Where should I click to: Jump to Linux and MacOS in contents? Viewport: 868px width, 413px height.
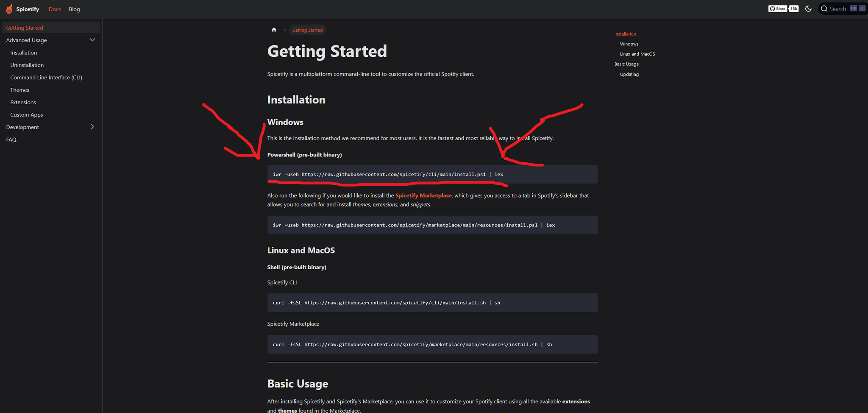[x=637, y=54]
